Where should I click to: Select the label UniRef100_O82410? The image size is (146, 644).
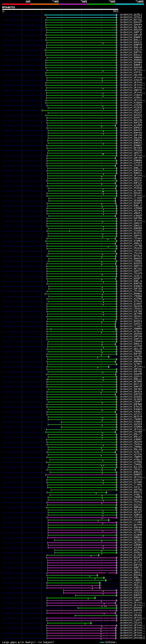click(x=131, y=316)
